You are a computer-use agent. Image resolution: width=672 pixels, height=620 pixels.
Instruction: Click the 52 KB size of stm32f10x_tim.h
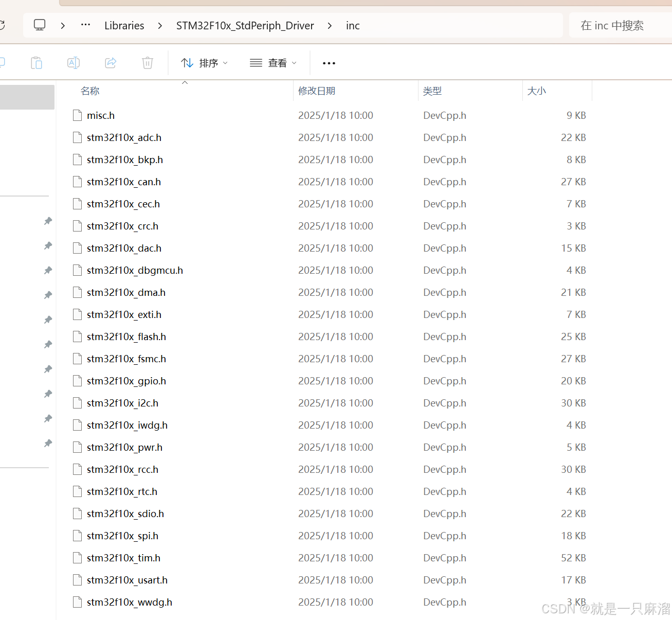pos(573,558)
